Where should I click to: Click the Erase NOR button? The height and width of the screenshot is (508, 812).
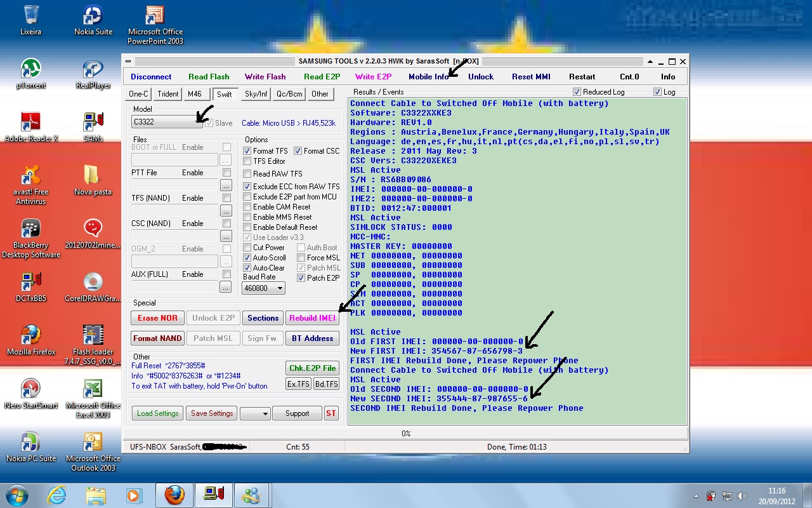(157, 318)
